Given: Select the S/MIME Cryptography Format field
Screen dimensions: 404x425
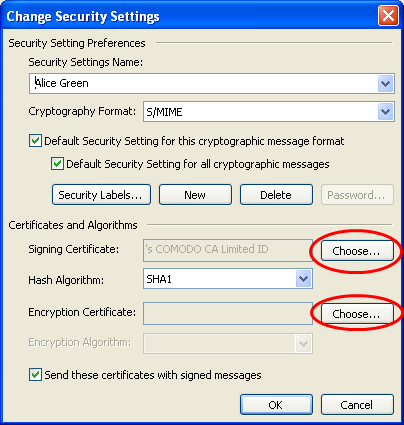Looking at the screenshot, I should point(261,111).
